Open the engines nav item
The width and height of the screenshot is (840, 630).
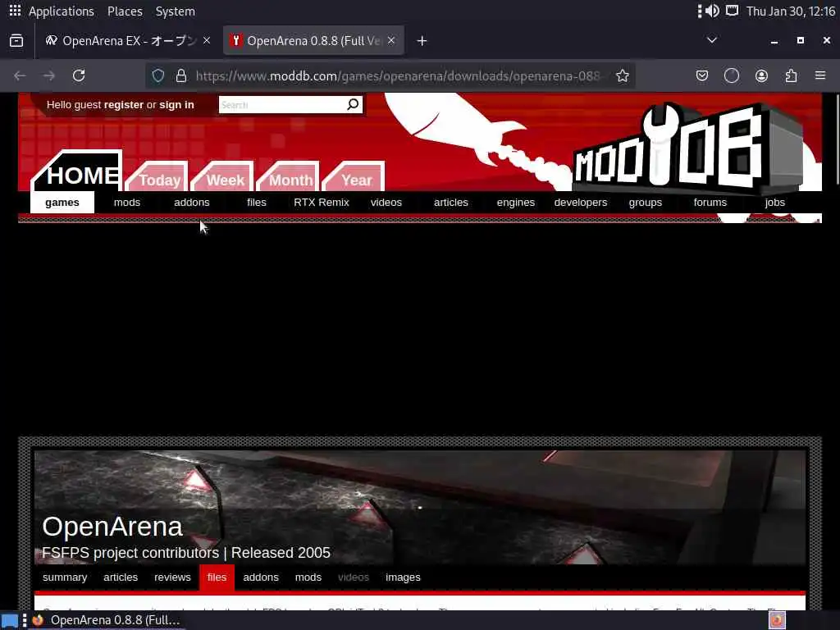[x=516, y=203]
